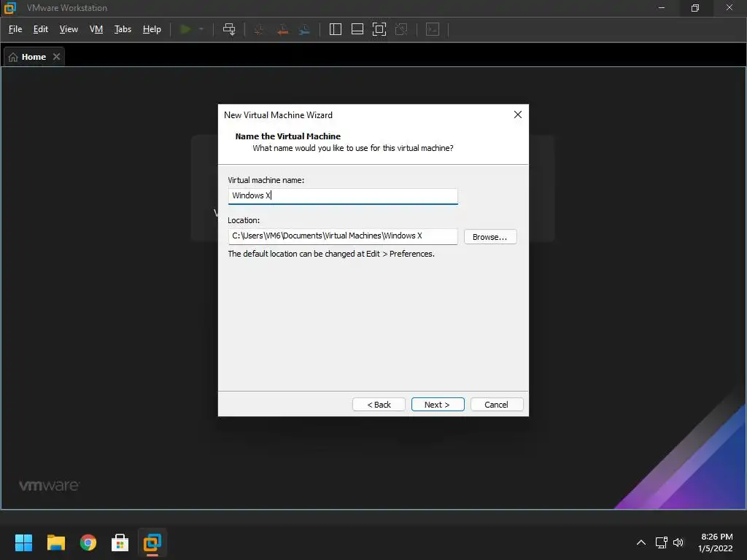The image size is (747, 560).
Task: Open Google Chrome from taskbar
Action: tap(88, 542)
